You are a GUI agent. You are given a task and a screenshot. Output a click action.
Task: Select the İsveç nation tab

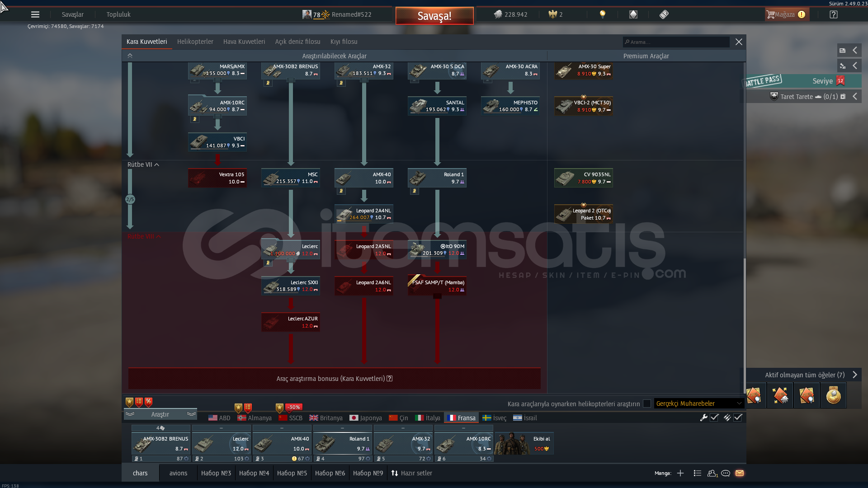point(494,418)
